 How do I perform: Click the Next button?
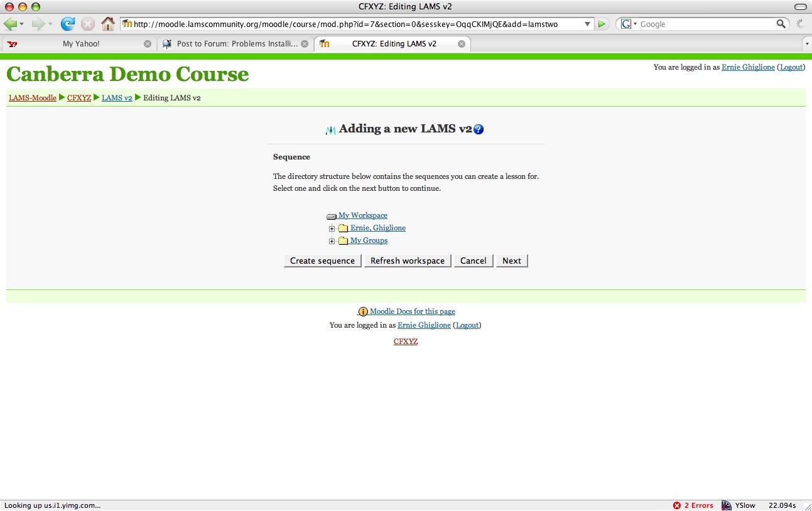[512, 261]
